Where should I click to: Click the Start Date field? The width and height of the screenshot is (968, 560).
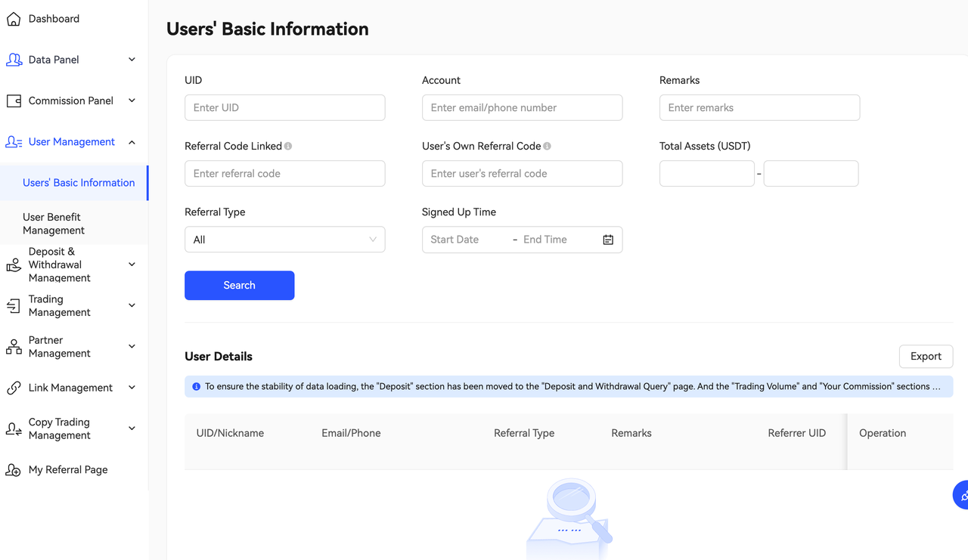pyautogui.click(x=465, y=240)
